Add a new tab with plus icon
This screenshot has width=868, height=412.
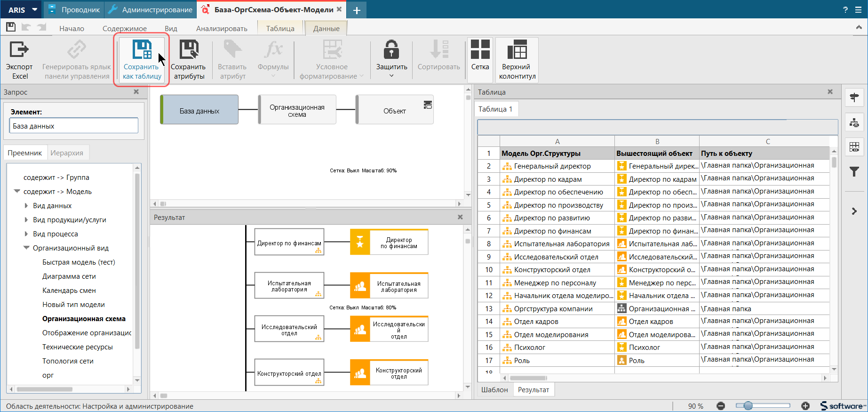coord(357,10)
